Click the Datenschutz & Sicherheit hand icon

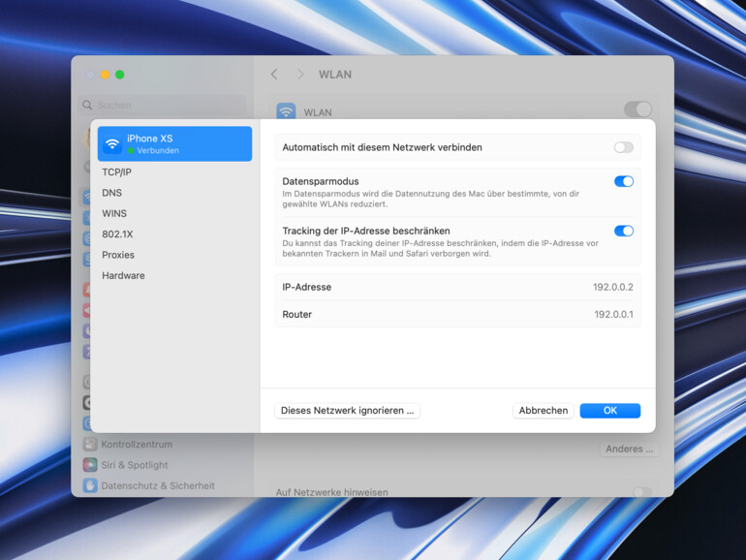[x=90, y=485]
